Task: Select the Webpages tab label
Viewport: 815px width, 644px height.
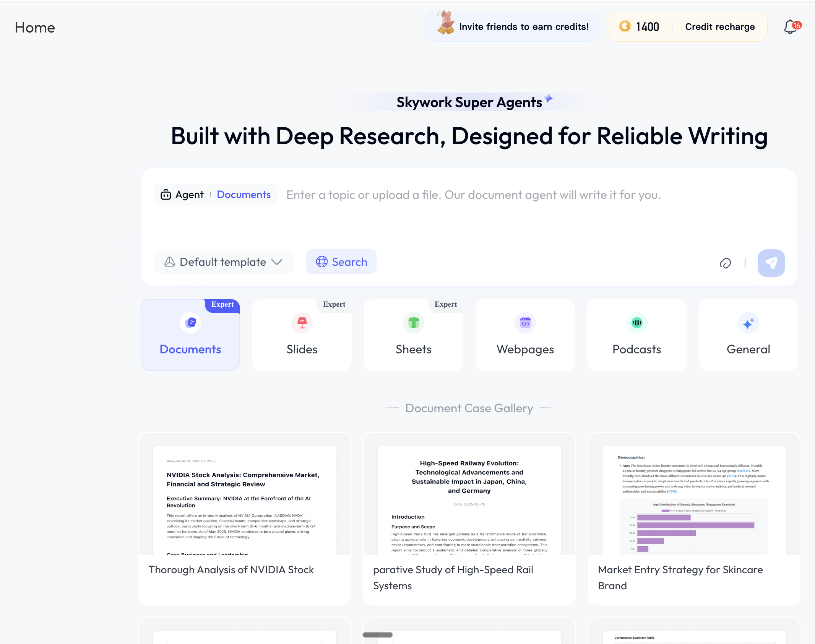Action: click(x=525, y=349)
